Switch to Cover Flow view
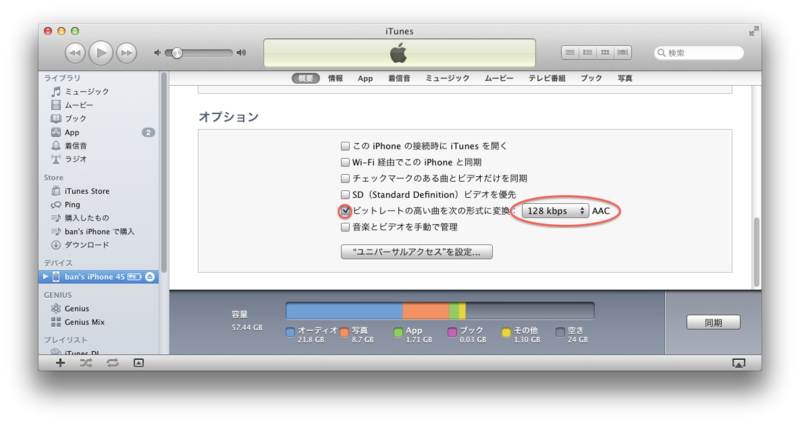This screenshot has height=424, width=800. tap(622, 53)
